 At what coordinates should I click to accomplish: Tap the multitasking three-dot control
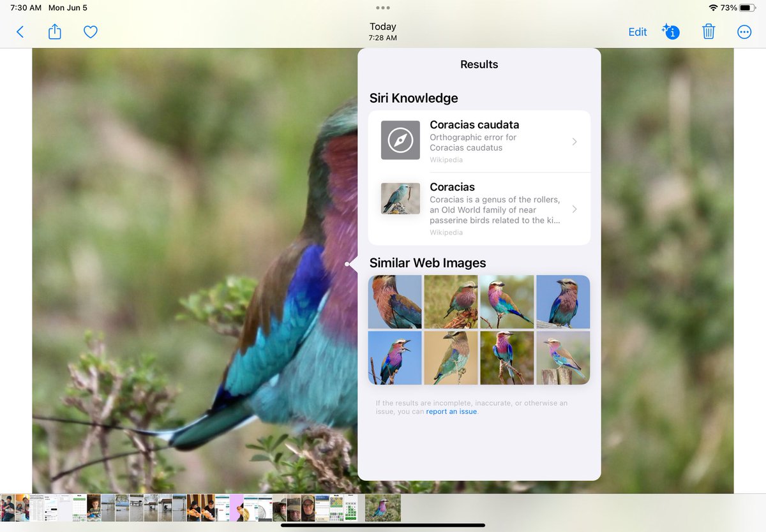click(x=383, y=8)
